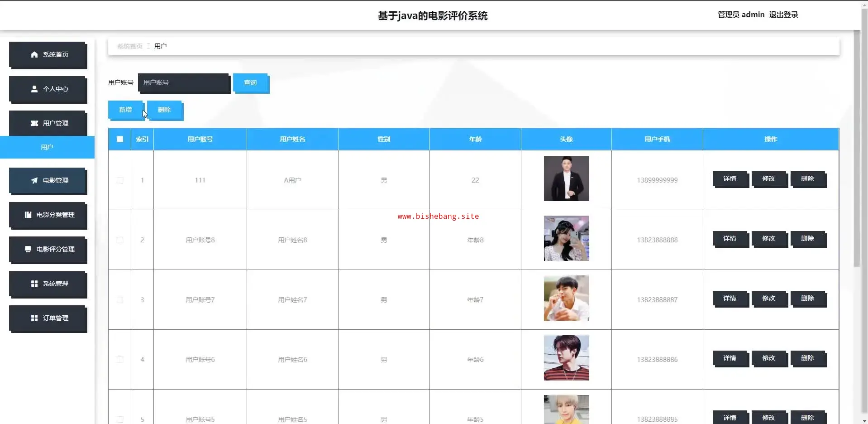Screen dimensions: 868x424
Task: Expand the 电影分类管理 sidebar menu
Action: (48, 215)
